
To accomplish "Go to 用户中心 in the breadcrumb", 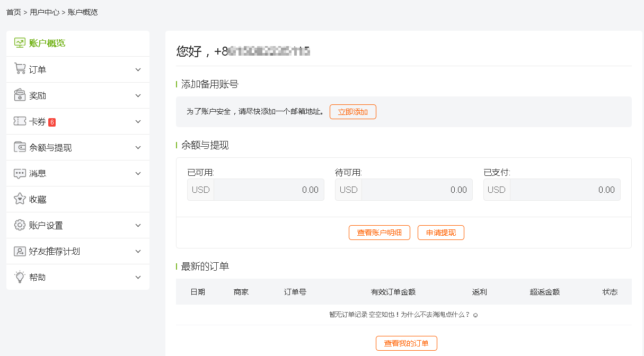I will [x=45, y=12].
